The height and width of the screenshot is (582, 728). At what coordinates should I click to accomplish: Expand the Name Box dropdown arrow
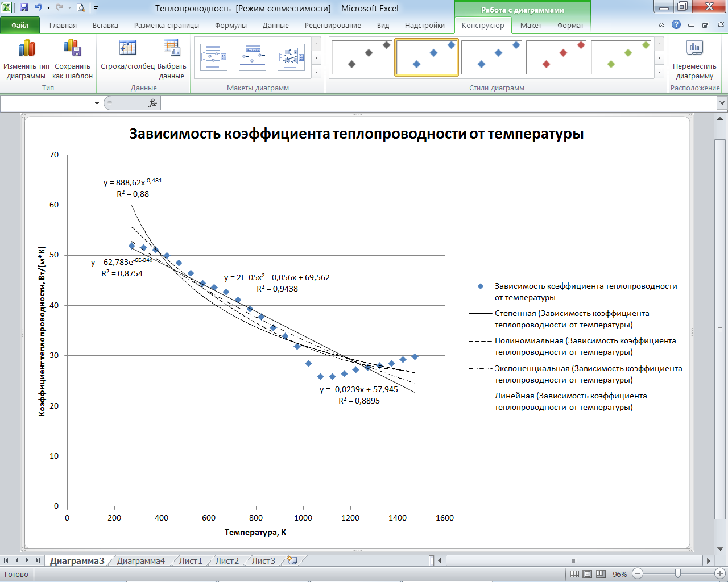pos(97,103)
